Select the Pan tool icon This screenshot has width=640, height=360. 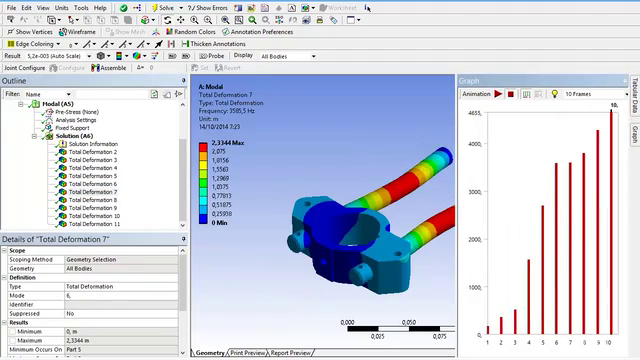pos(180,20)
